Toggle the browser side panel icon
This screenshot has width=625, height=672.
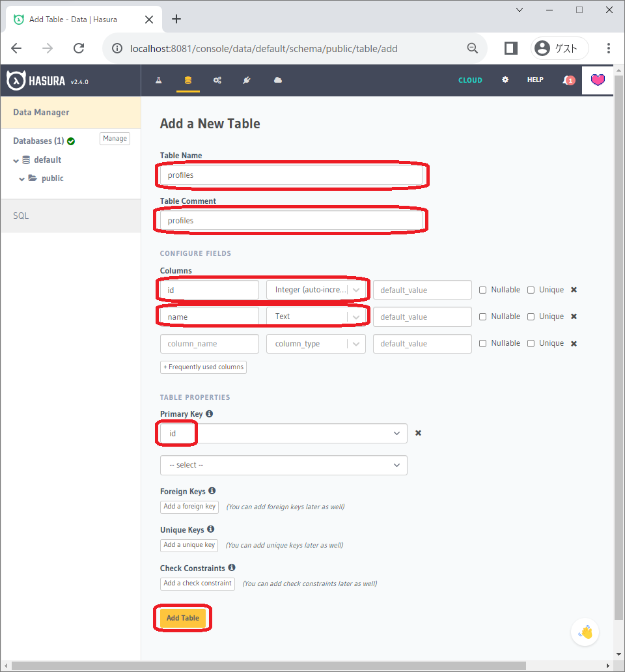pos(510,48)
